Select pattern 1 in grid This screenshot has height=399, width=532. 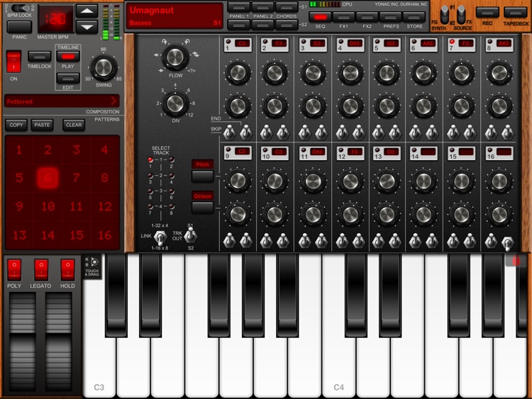(x=19, y=150)
